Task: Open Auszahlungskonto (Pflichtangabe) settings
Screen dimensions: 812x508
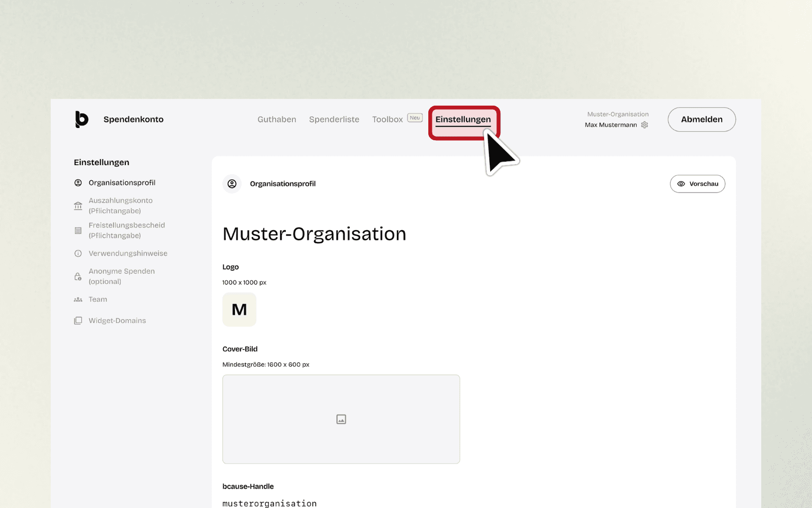Action: (x=121, y=206)
